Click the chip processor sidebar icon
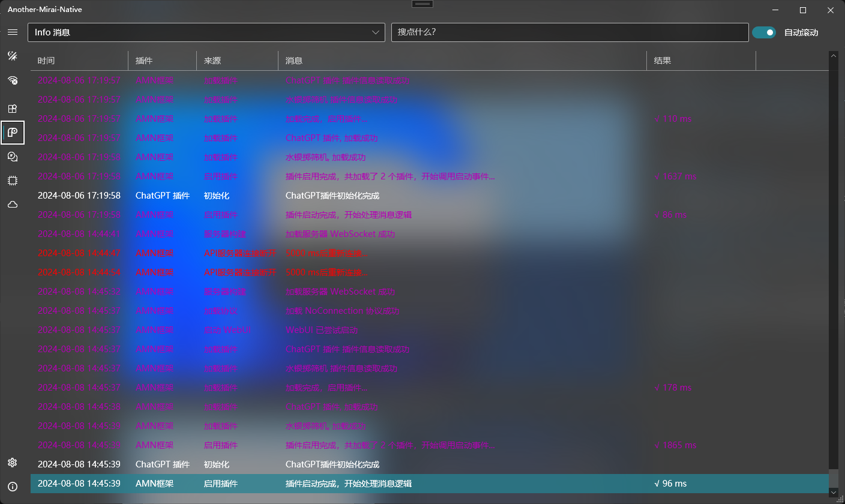Screen dimensions: 845x504 coord(13,181)
